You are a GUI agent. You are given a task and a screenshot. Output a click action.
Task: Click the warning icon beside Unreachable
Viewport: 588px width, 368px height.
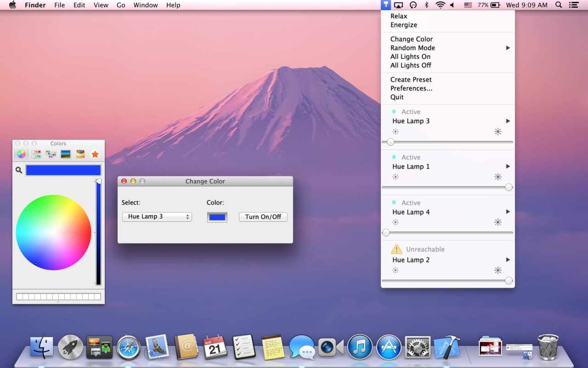point(396,249)
